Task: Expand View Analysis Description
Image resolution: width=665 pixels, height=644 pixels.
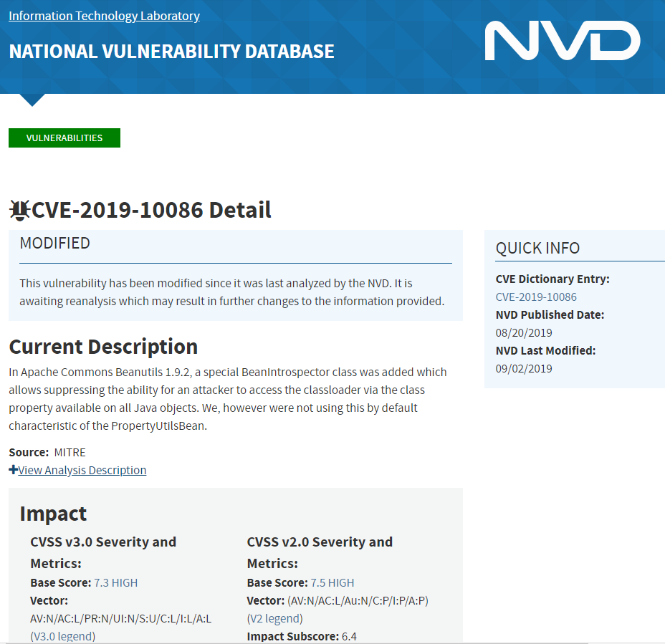Action: (82, 470)
